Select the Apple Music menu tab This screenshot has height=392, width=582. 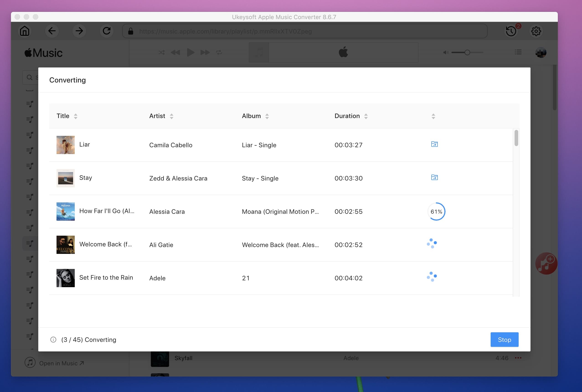click(x=43, y=52)
